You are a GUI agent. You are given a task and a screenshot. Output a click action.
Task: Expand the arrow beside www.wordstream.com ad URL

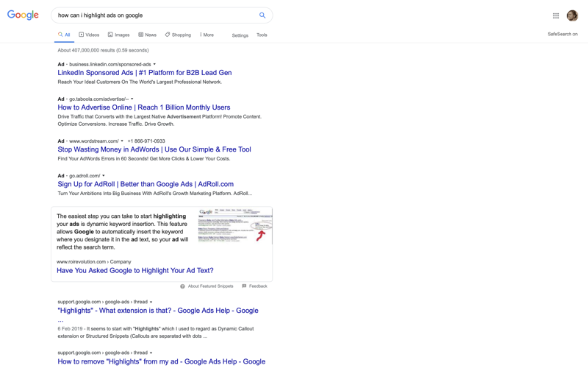[122, 141]
